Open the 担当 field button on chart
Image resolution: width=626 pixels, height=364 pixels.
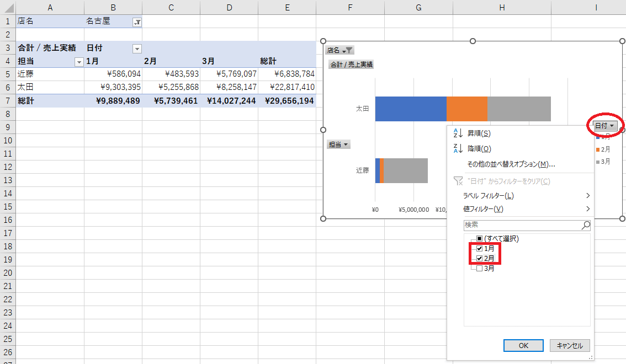tap(338, 144)
